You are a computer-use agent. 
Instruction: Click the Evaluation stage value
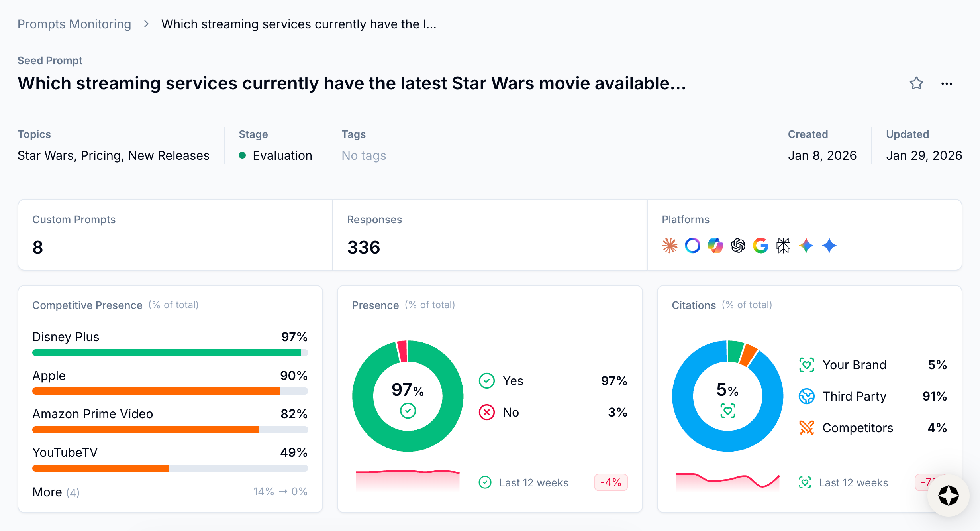pos(276,155)
